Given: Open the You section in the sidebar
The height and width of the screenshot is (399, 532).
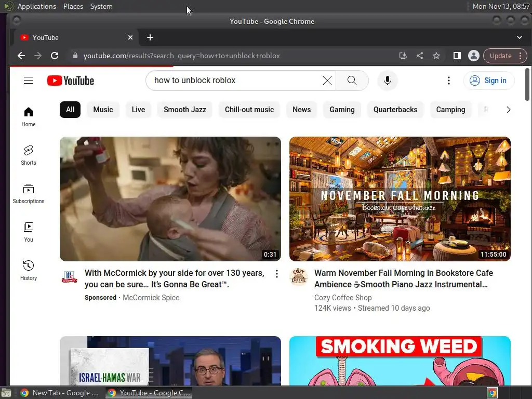Looking at the screenshot, I should pyautogui.click(x=29, y=232).
